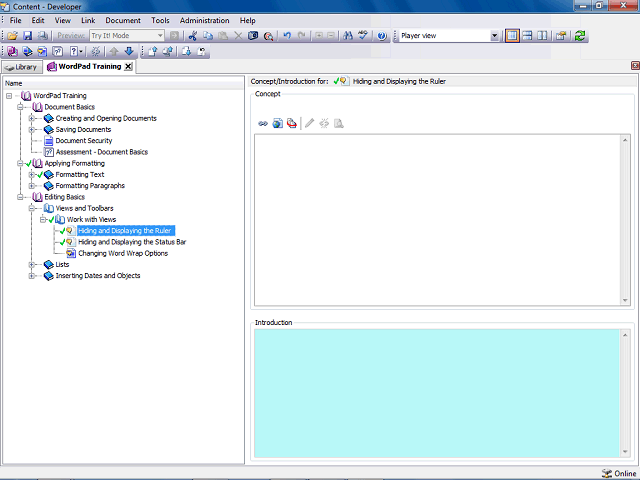The image size is (640, 480).
Task: Click the Name column header
Action: [123, 83]
